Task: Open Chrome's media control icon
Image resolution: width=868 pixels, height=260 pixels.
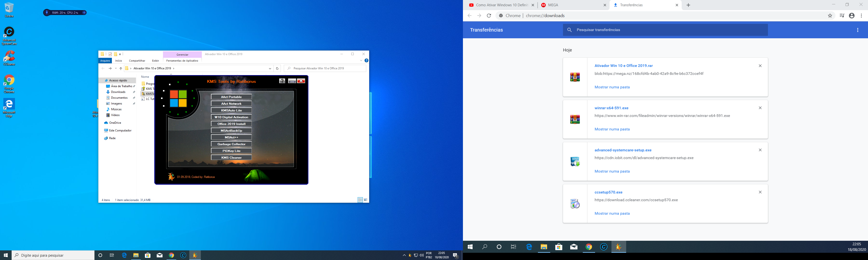Action: pyautogui.click(x=842, y=15)
